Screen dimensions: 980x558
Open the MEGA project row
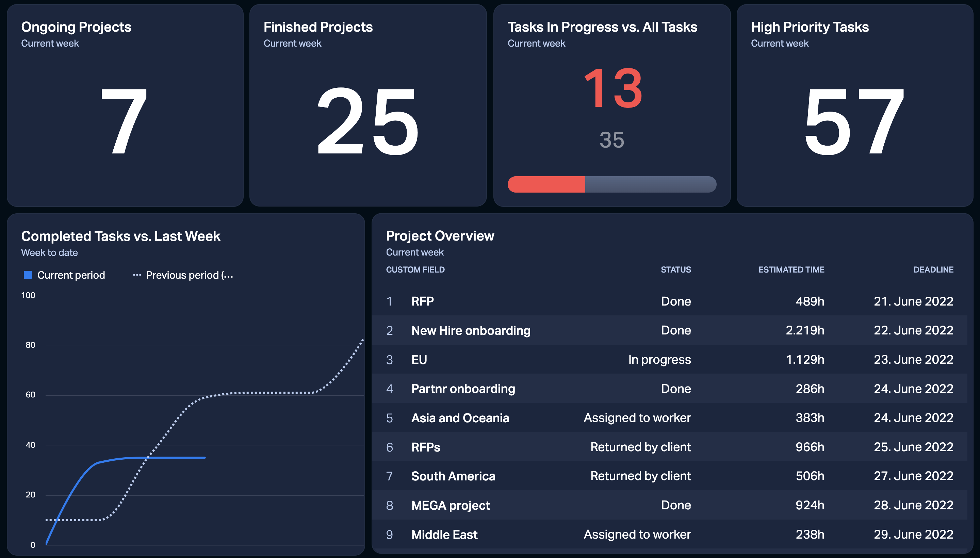(x=670, y=505)
